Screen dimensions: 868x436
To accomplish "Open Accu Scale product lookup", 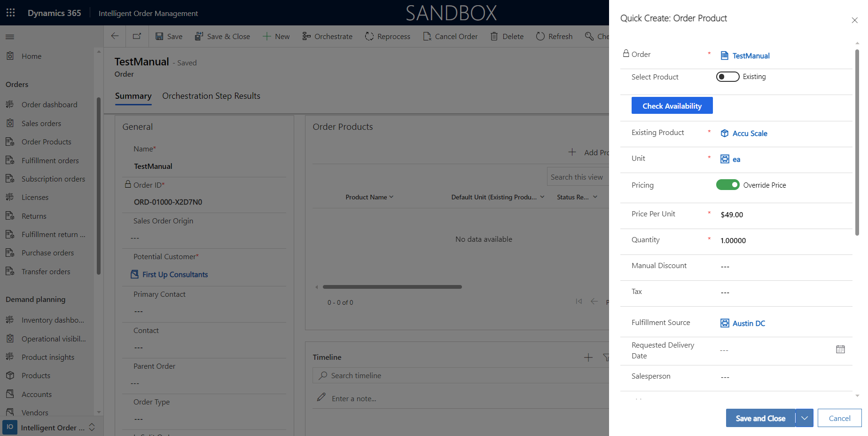I will coord(750,133).
